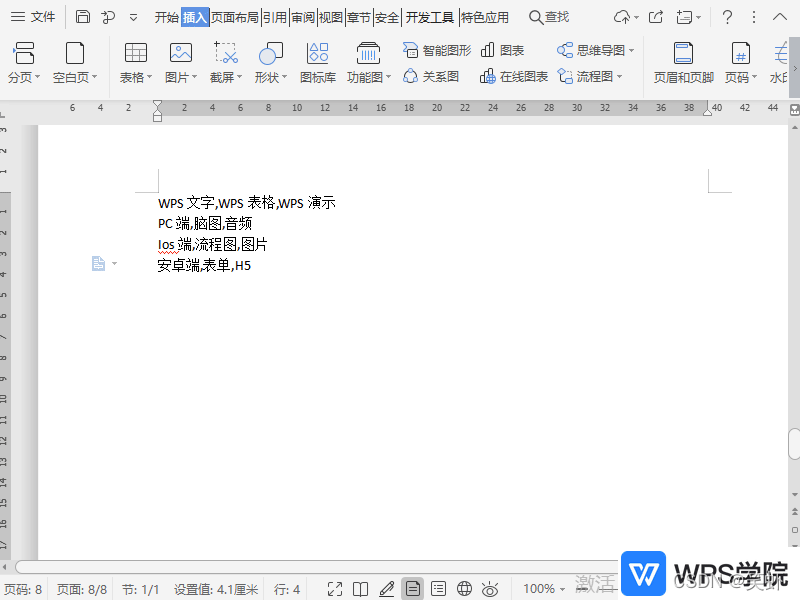Viewport: 800px width, 600px height.
Task: Insert a picture with 图片
Action: pyautogui.click(x=181, y=63)
